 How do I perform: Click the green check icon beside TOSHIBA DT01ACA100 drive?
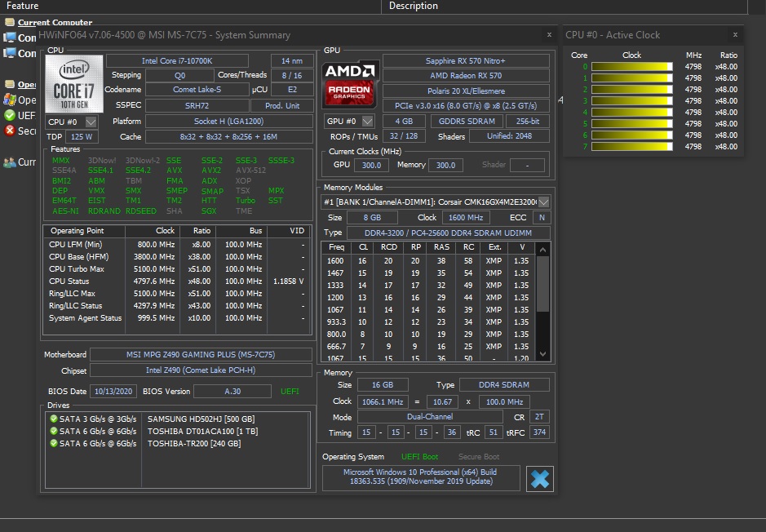[54, 431]
